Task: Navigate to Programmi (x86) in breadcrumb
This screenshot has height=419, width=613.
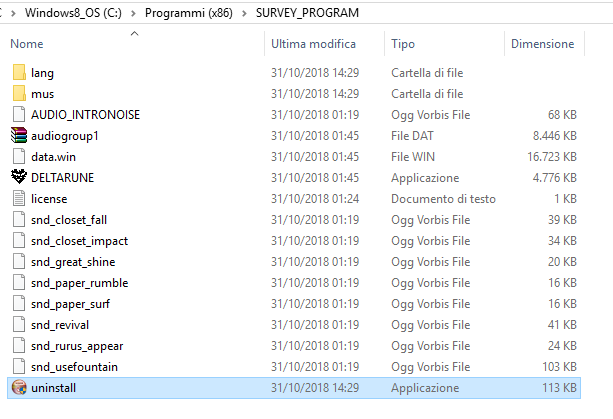Action: pos(189,13)
